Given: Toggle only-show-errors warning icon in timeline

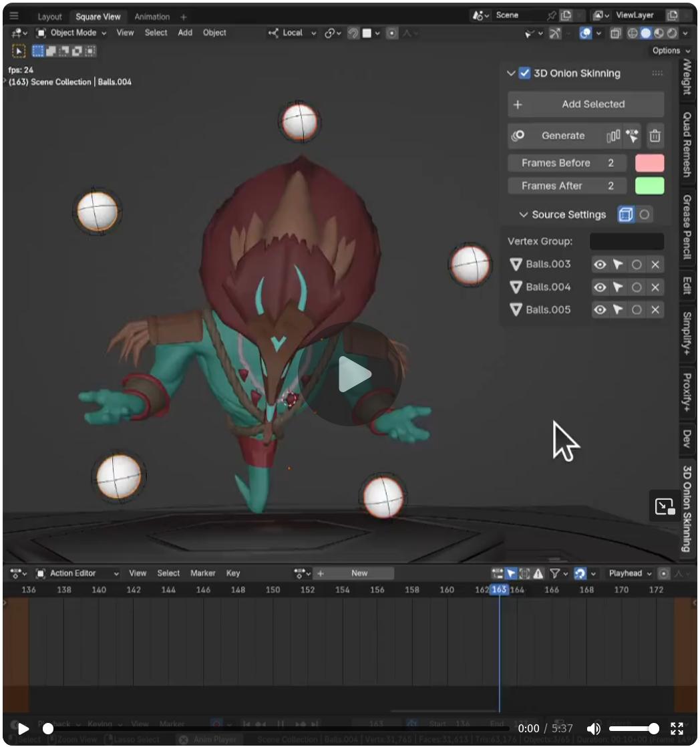Looking at the screenshot, I should tap(538, 573).
